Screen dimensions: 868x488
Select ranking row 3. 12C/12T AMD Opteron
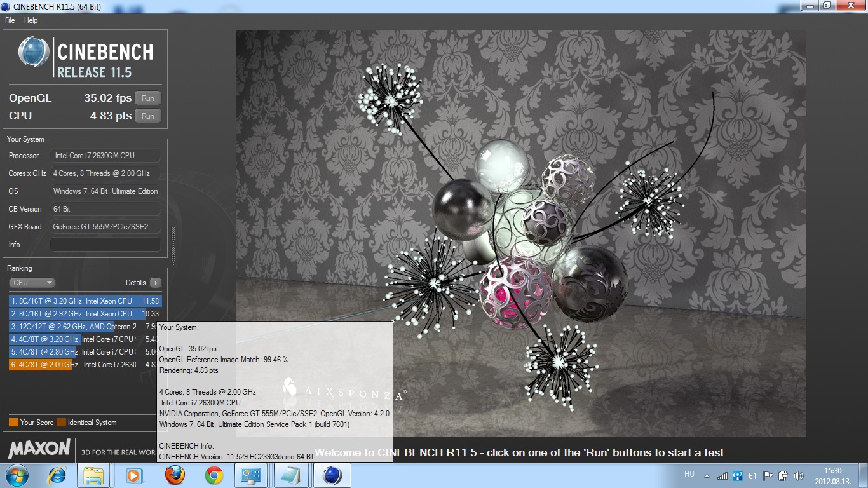click(85, 327)
